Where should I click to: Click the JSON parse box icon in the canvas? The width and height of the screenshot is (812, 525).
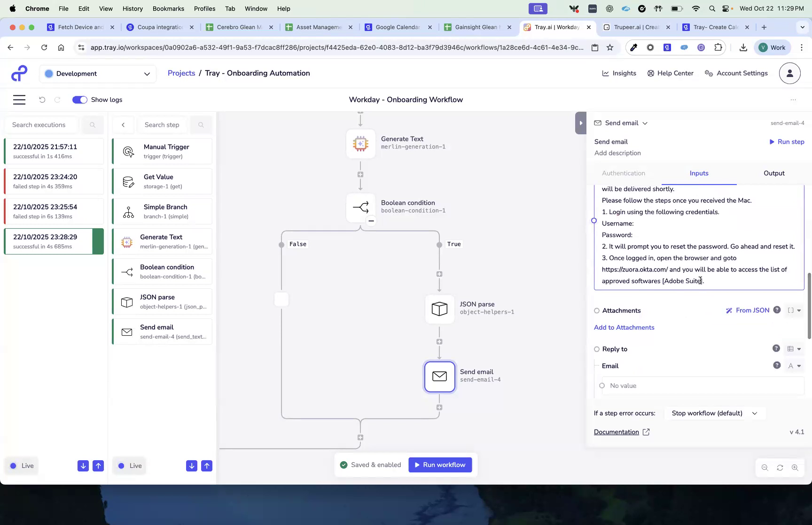click(x=439, y=309)
